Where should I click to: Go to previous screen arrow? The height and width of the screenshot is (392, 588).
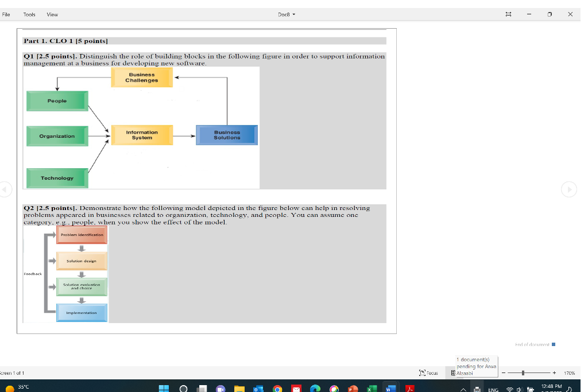pos(5,189)
